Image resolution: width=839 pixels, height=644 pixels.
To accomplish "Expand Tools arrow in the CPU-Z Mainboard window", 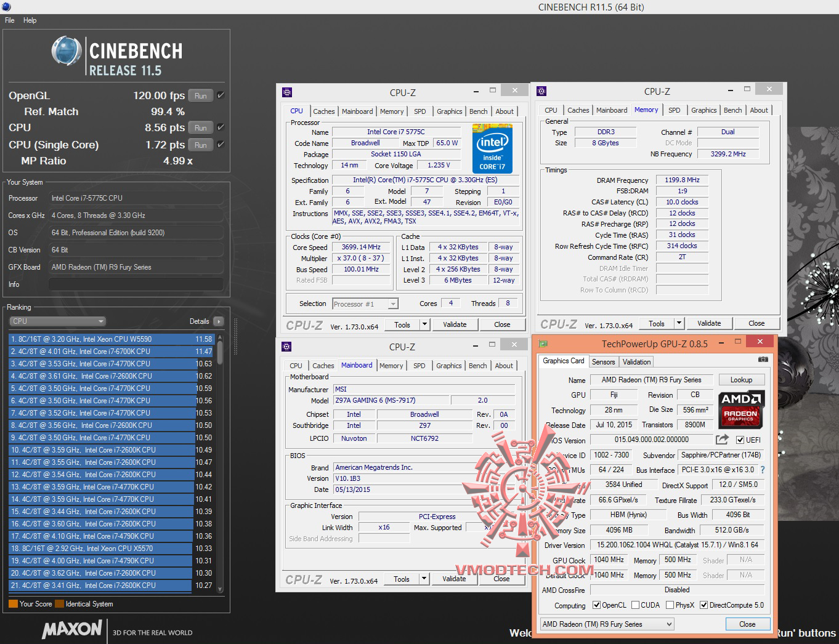I will click(x=424, y=579).
